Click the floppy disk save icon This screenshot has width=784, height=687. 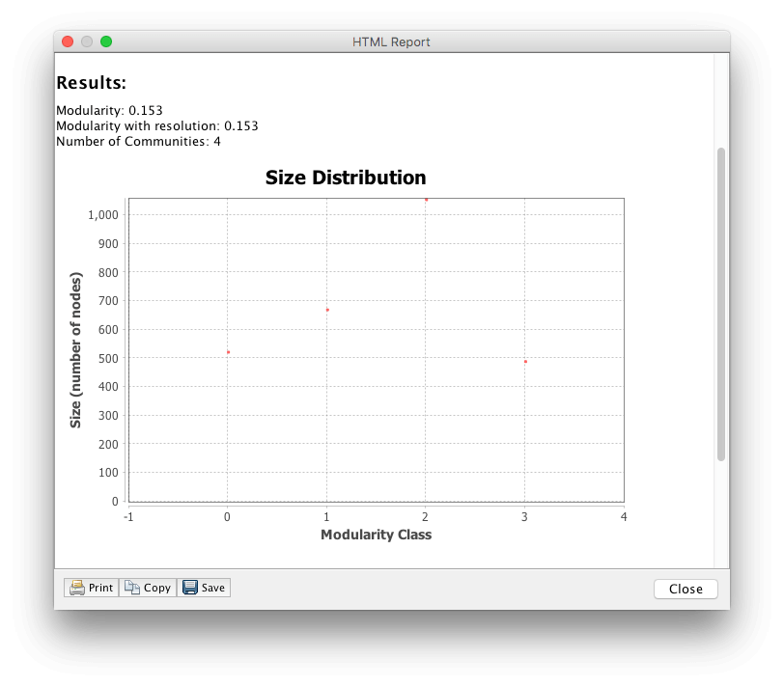[x=190, y=588]
